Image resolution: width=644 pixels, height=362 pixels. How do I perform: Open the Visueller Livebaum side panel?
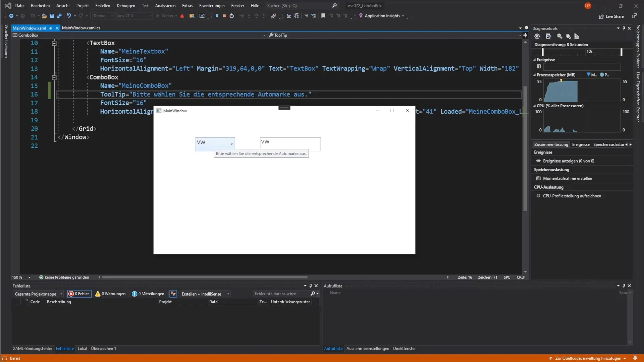pos(6,41)
